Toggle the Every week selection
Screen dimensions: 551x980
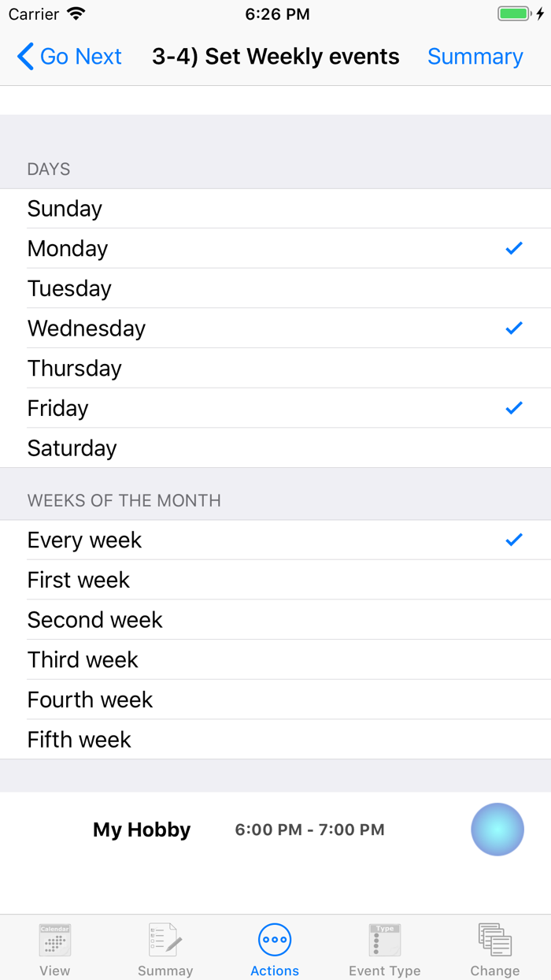(513, 540)
